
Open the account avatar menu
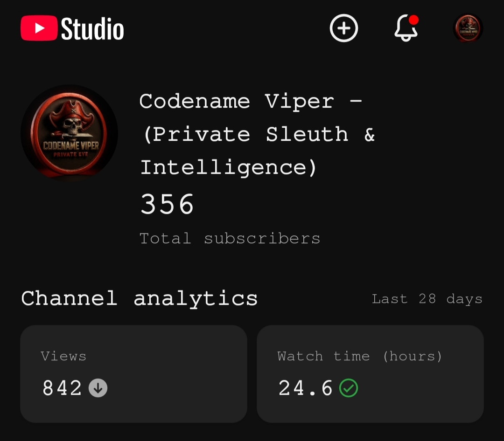coord(468,28)
